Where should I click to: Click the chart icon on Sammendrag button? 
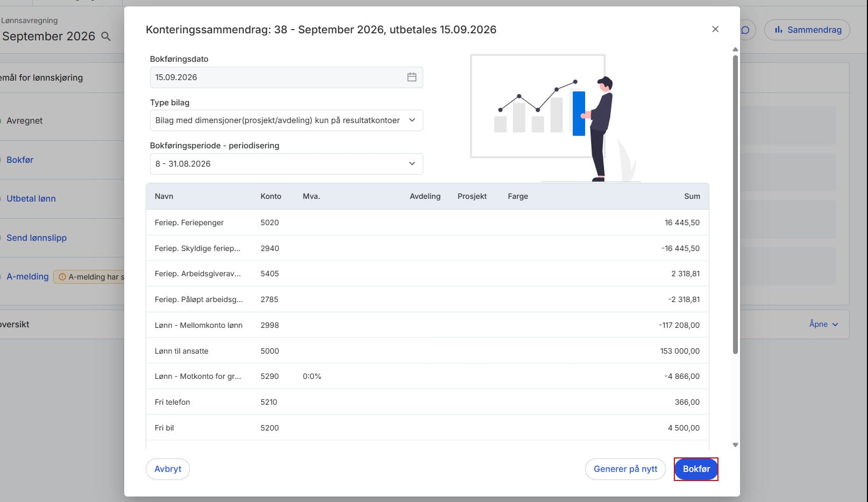[x=778, y=30]
